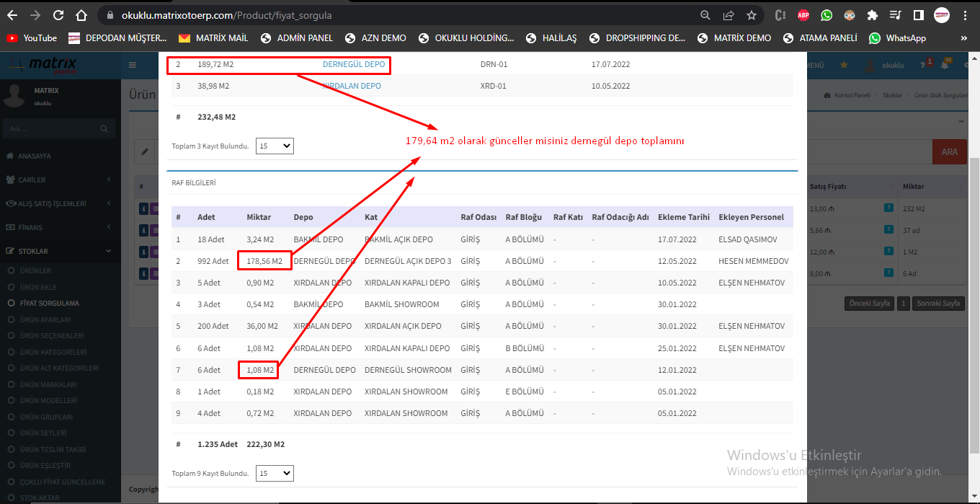Open the WhatsApp extension in the toolbar
Image resolution: width=980 pixels, height=504 pixels.
point(826,15)
